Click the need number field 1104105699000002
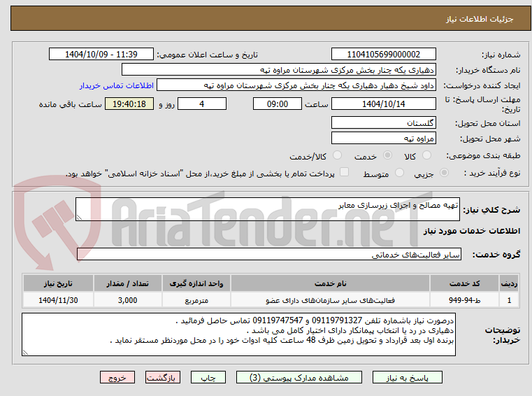Screen dimensions: 532x396 pos(383,54)
